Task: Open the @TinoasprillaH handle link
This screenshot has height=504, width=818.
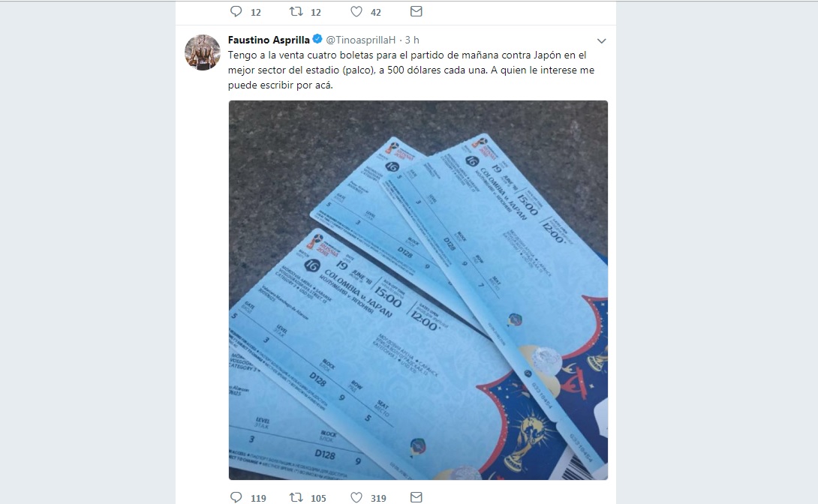Action: (360, 40)
